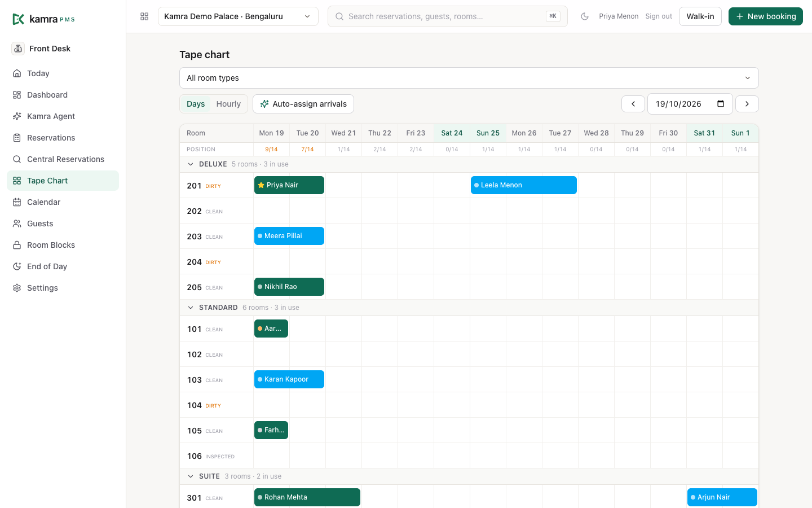Go to Dashboard in the sidebar
The width and height of the screenshot is (812, 508).
coord(63,95)
